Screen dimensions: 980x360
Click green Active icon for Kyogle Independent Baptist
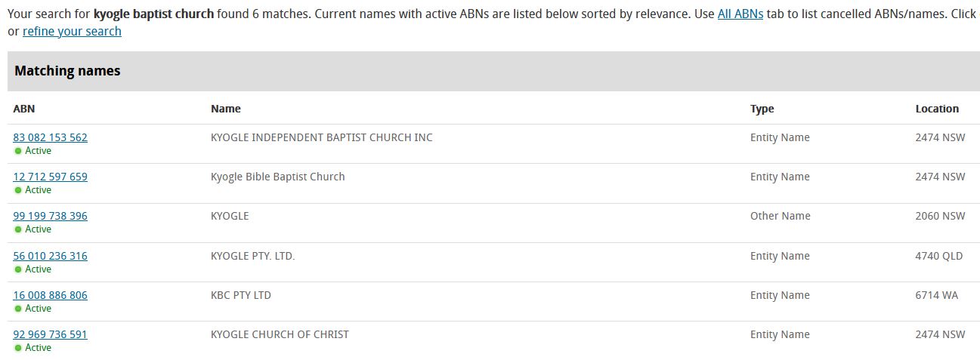tap(18, 151)
